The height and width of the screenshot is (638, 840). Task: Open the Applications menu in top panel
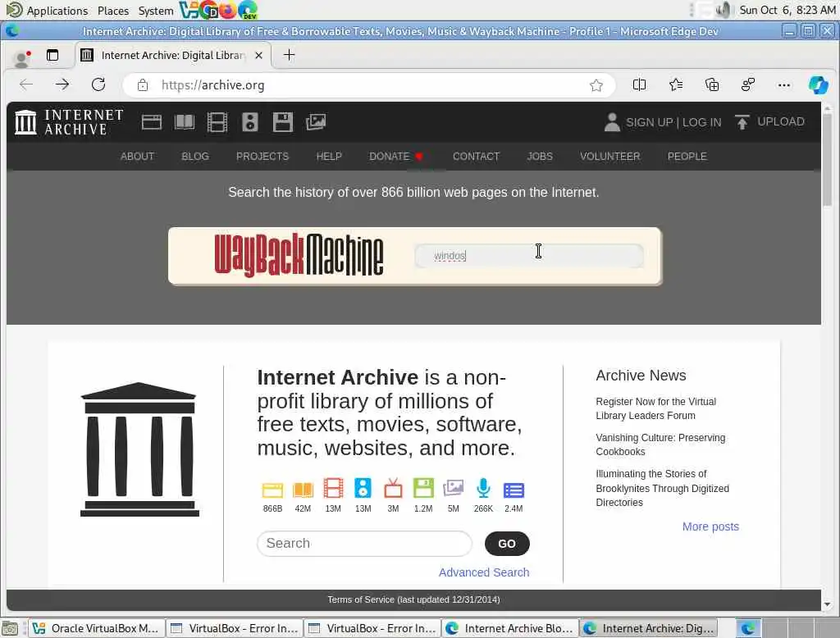point(57,11)
